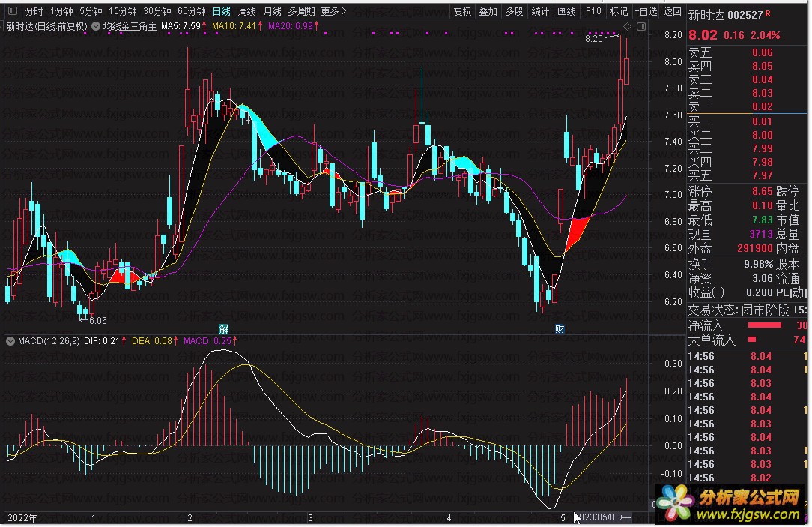
Task: Click the MACD: 0.25 value
Action: (x=207, y=341)
